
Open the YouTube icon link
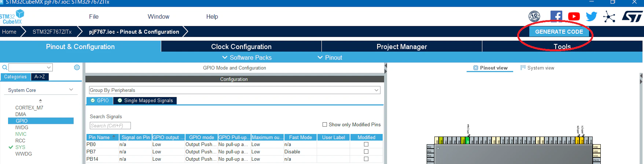pos(574,16)
